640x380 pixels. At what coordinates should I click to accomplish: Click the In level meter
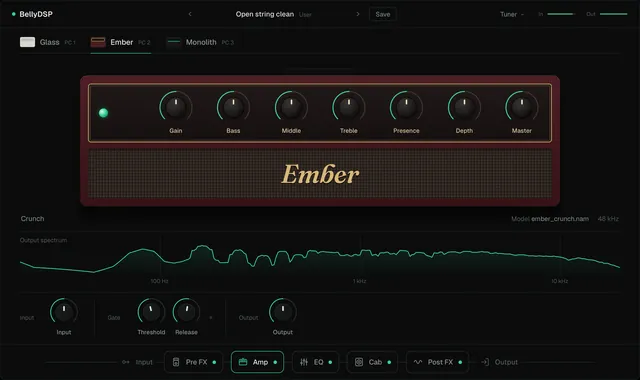click(x=561, y=14)
